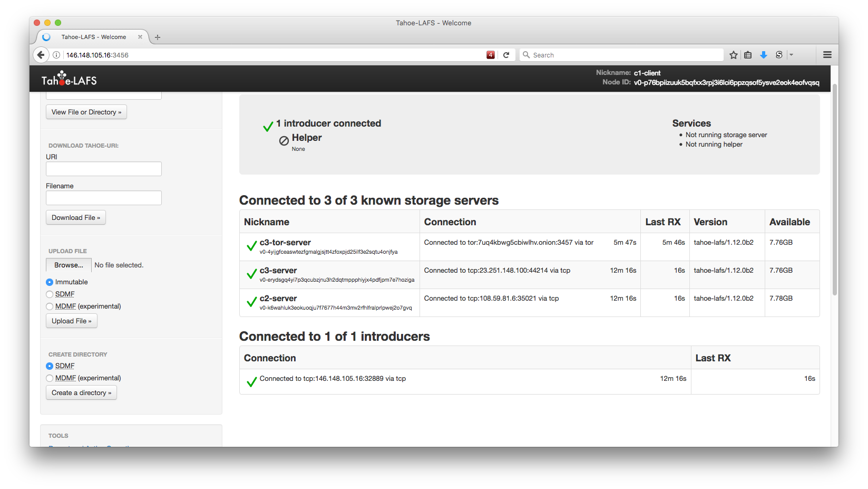Click the 'No file selected.' label
Image resolution: width=868 pixels, height=489 pixels.
[x=119, y=265]
